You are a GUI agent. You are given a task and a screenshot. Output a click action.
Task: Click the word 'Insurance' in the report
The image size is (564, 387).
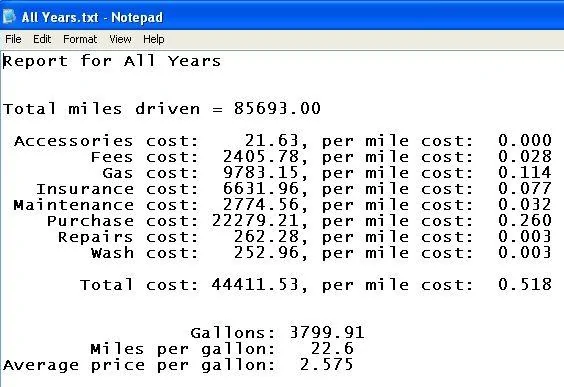[x=85, y=189]
